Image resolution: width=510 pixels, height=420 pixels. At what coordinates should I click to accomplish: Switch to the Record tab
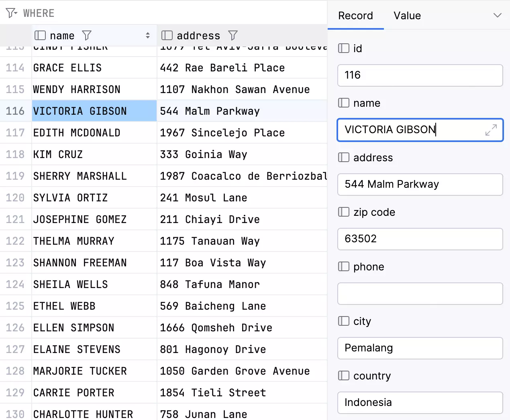tap(355, 16)
